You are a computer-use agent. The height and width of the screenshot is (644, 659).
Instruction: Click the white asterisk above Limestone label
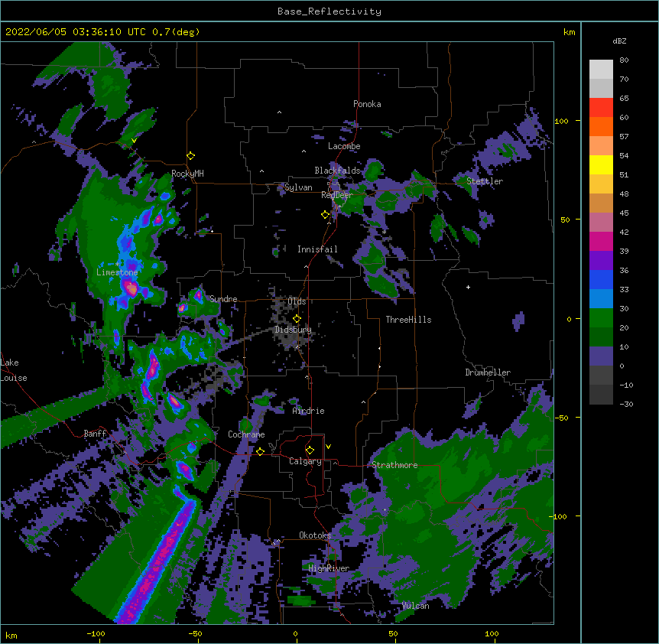point(118,264)
